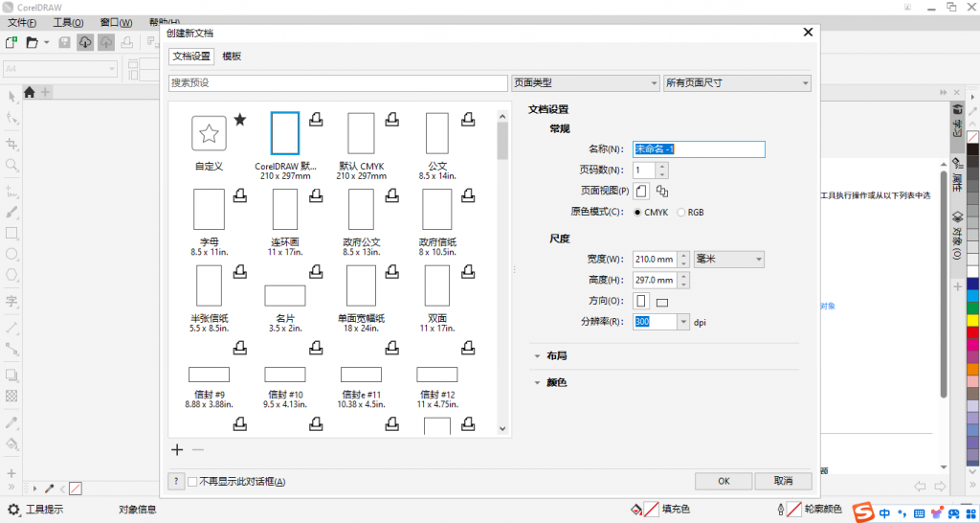The width and height of the screenshot is (980, 523).
Task: Check 不再显示此对话框 checkbox
Action: pos(192,482)
